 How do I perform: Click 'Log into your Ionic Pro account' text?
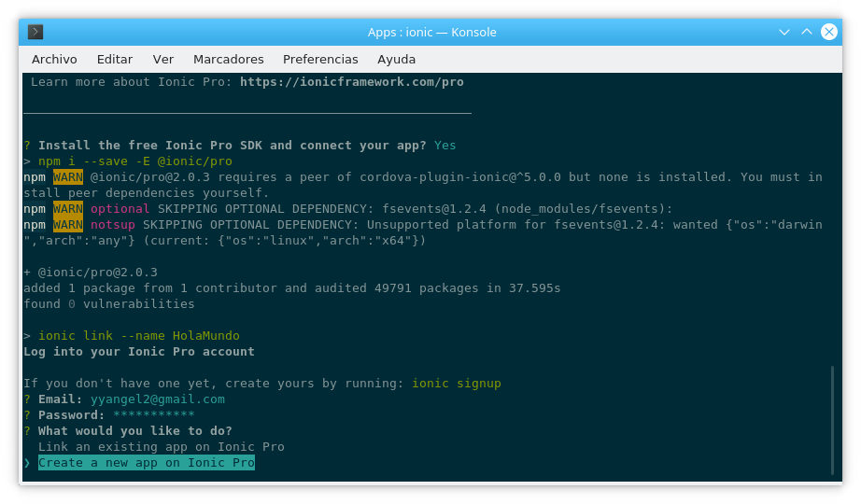coord(139,351)
